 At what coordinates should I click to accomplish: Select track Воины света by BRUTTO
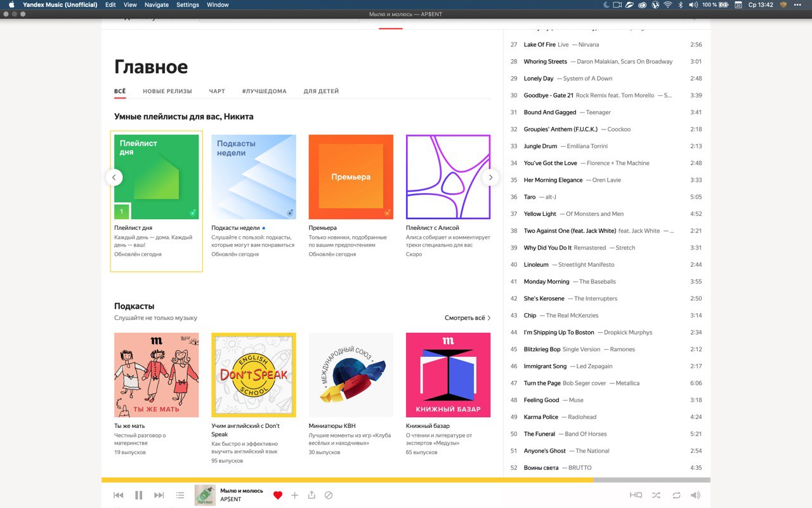coord(606,468)
